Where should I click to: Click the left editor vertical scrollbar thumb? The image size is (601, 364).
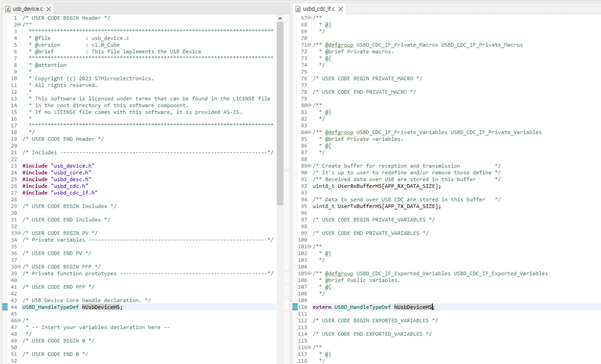pyautogui.click(x=280, y=113)
